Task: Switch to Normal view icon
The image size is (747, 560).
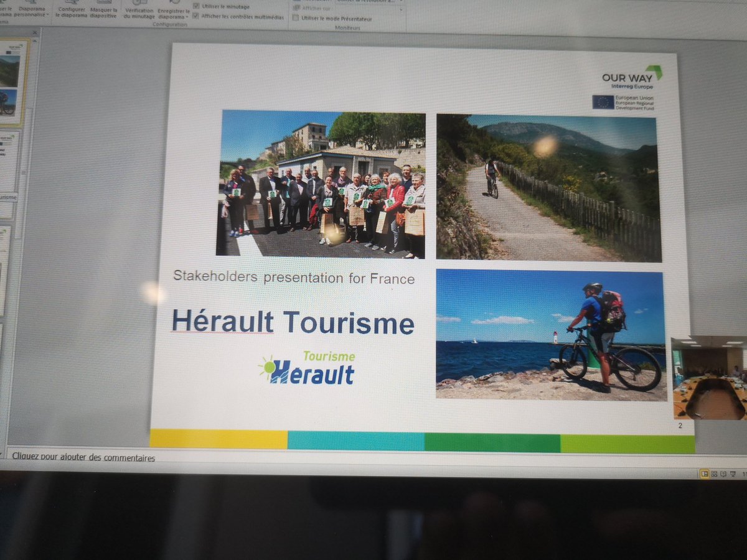Action: [x=705, y=474]
